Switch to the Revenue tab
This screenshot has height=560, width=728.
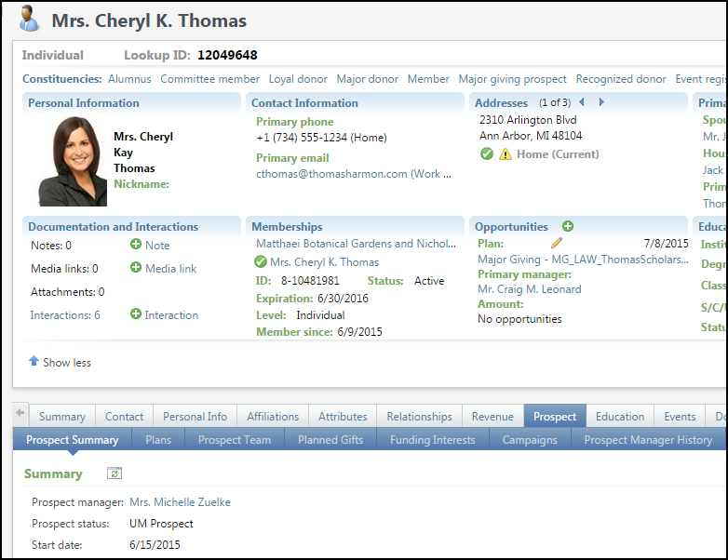(492, 416)
